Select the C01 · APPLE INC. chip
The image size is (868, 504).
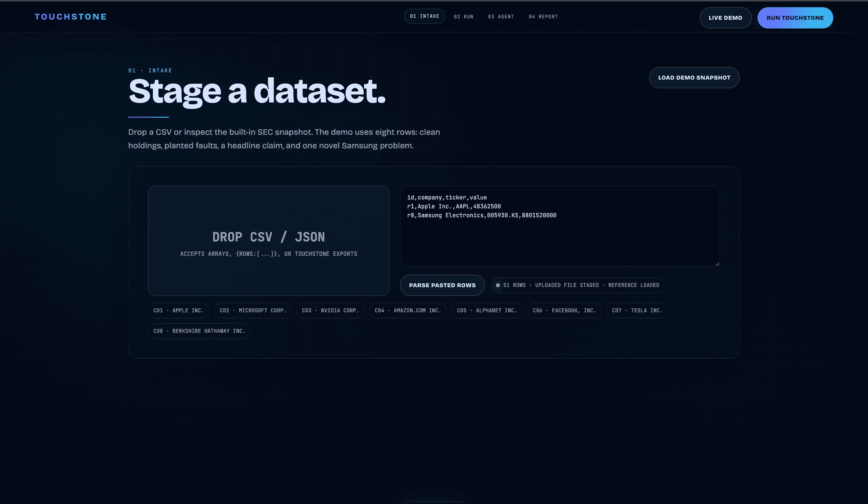[178, 311]
